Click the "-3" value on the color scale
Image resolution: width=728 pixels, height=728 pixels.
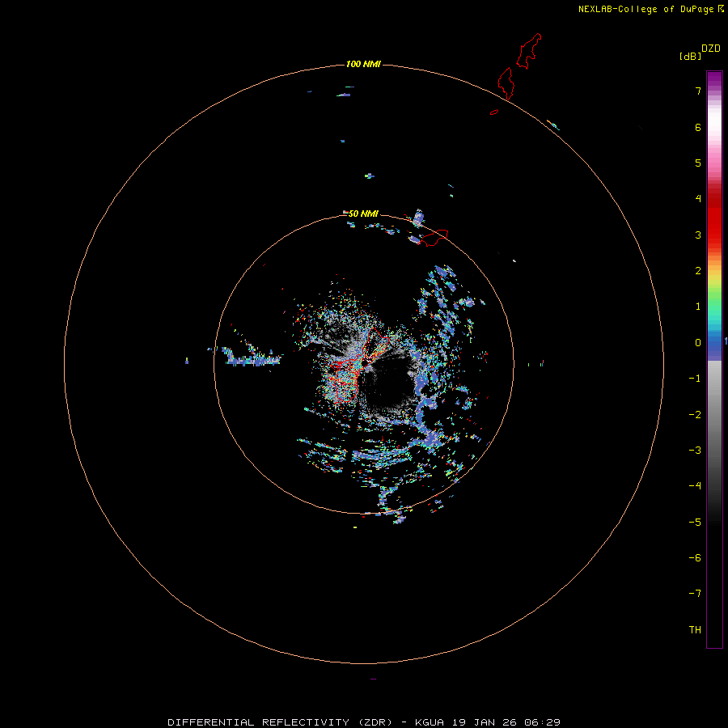coord(695,451)
